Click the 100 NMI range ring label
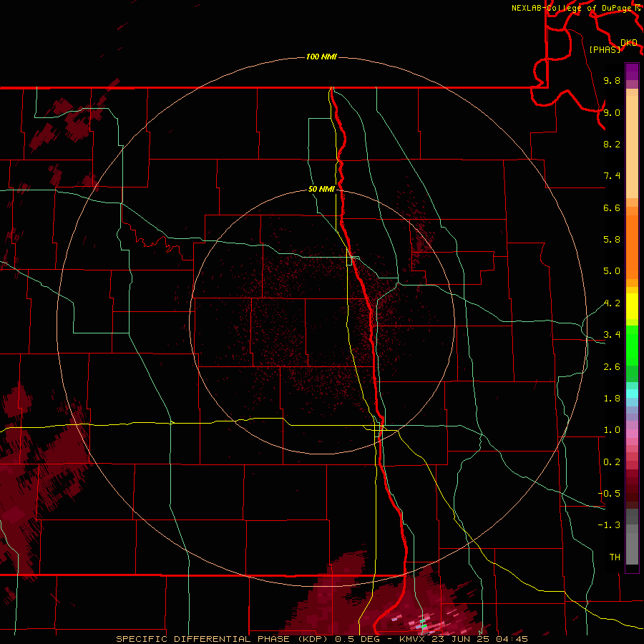Image resolution: width=644 pixels, height=644 pixels. [321, 57]
